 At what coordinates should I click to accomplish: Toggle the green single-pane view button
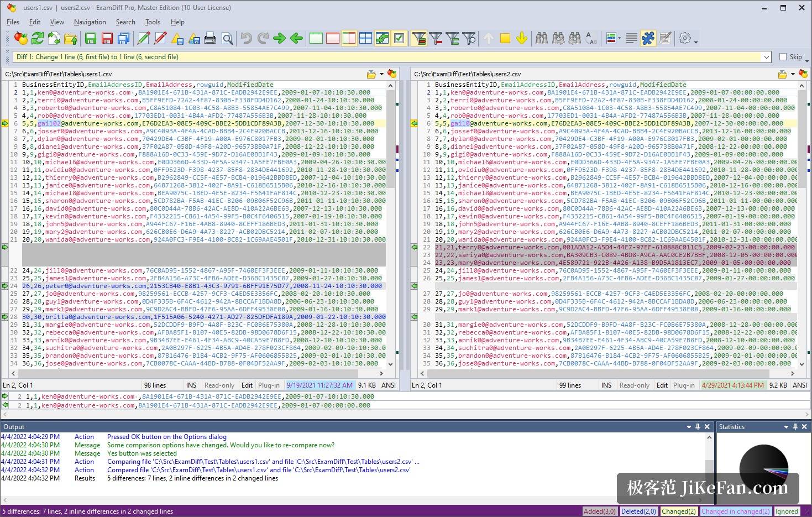(316, 38)
